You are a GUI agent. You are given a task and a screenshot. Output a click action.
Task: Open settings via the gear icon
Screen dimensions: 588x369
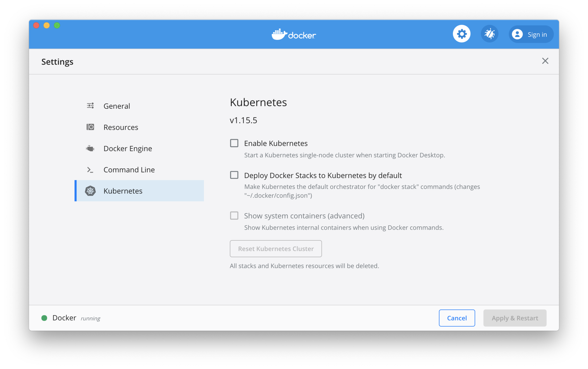462,34
